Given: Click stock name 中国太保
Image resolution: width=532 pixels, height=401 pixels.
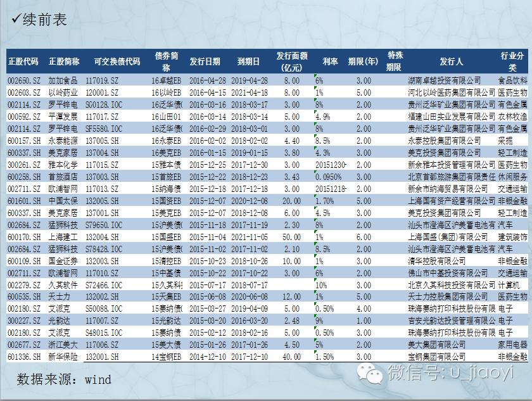Looking at the screenshot, I should pyautogui.click(x=63, y=201).
